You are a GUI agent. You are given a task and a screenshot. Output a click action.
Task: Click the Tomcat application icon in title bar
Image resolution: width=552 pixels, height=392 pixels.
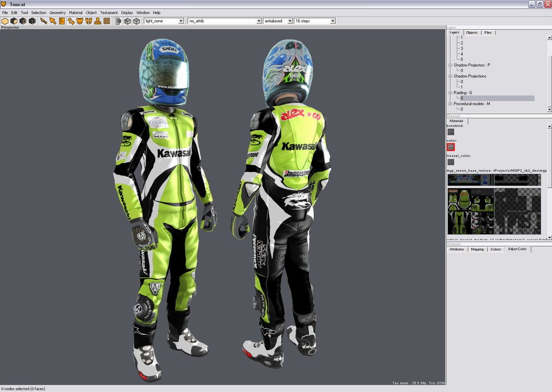pos(4,4)
